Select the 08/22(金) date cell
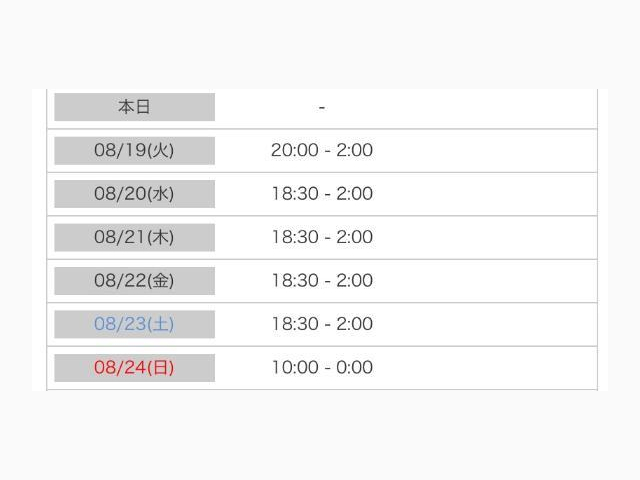 click(134, 281)
